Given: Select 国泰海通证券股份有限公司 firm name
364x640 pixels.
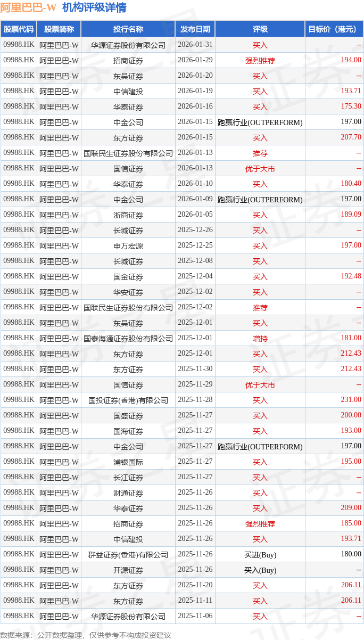Looking at the screenshot, I should 128,338.
